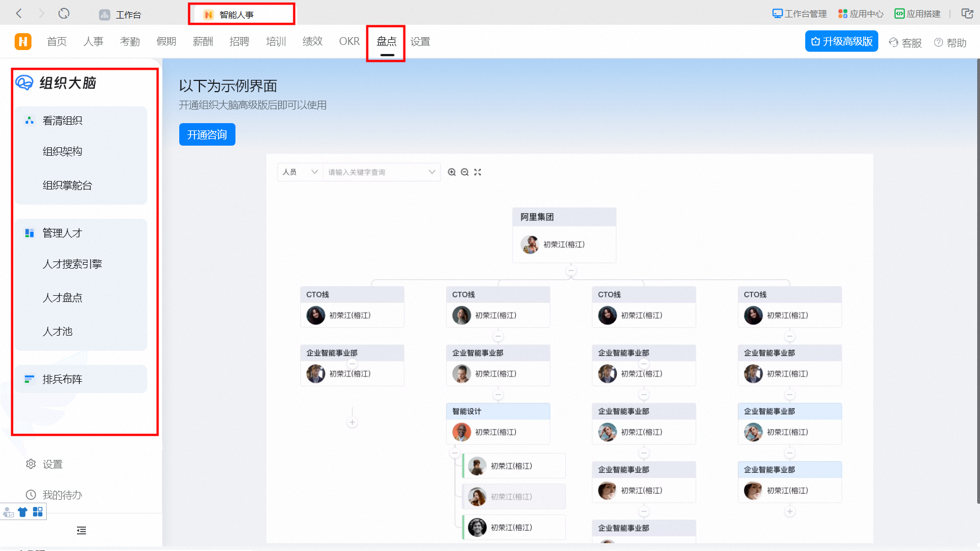Zoom in on the org chart
Viewport: 980px width, 551px height.
452,172
